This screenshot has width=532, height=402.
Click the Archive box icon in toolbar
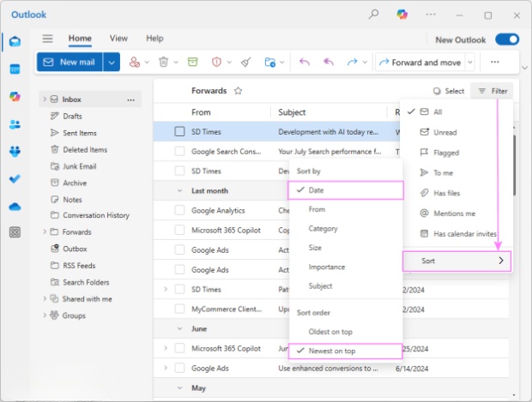click(x=193, y=62)
